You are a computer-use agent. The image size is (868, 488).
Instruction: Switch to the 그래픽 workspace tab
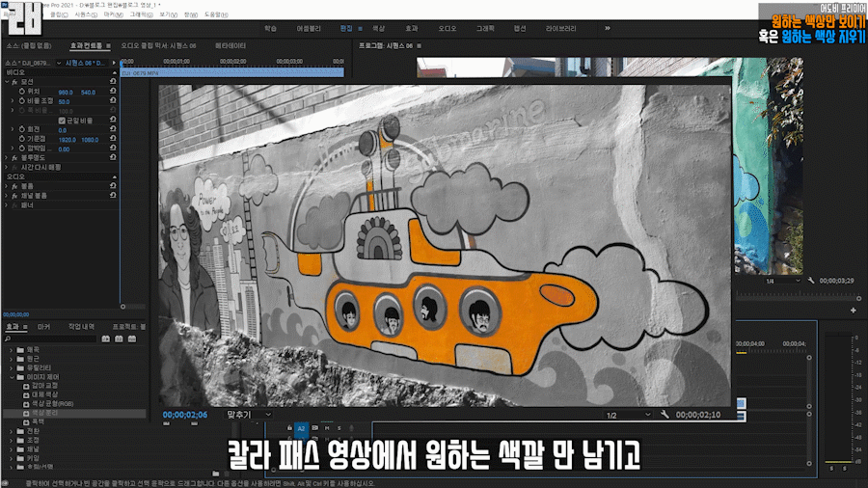point(485,28)
